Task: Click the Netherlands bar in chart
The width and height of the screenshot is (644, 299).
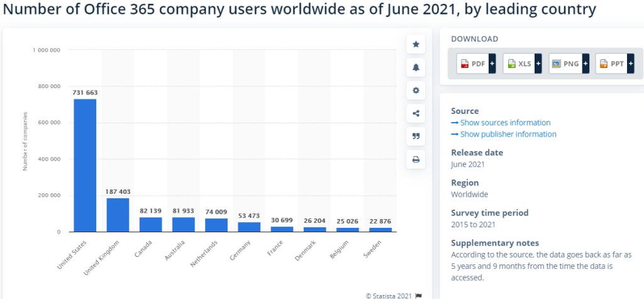Action: 216,225
